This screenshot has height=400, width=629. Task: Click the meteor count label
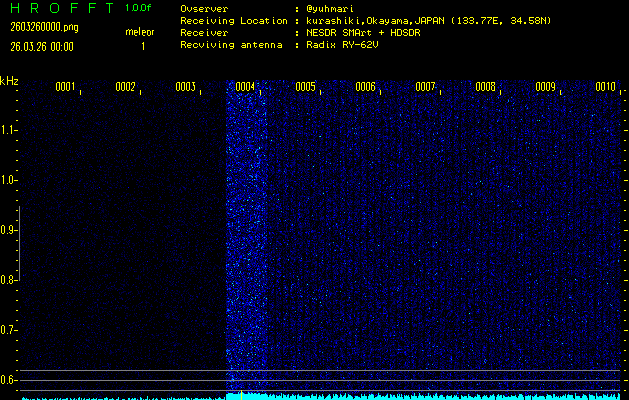(x=139, y=32)
